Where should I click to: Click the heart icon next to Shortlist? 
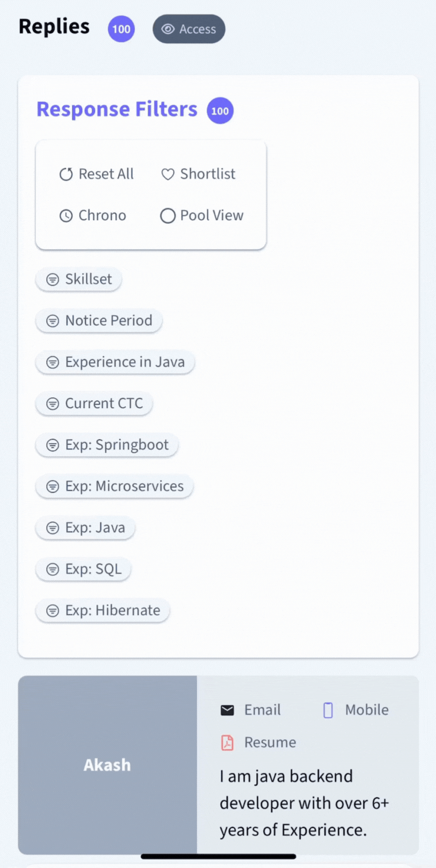(x=167, y=174)
